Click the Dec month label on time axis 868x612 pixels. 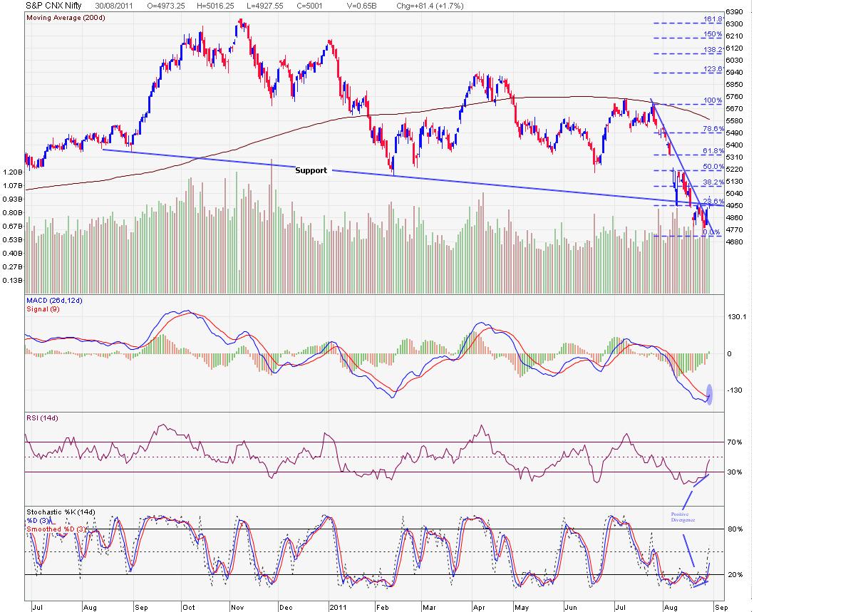(284, 608)
